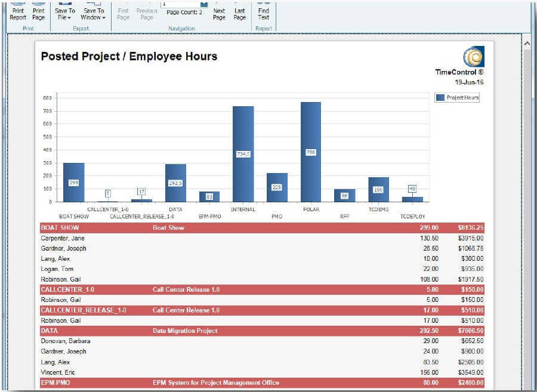The image size is (537, 392).
Task: Click the Previous Page navigation button
Action: 147,13
